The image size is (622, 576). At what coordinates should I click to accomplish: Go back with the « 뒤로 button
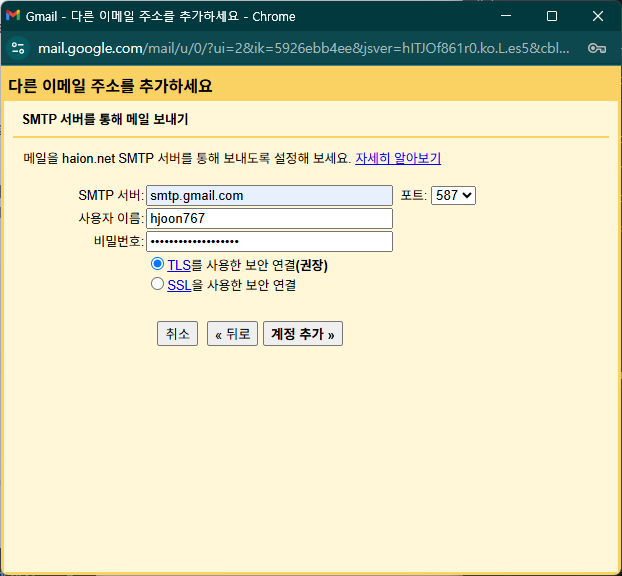232,334
